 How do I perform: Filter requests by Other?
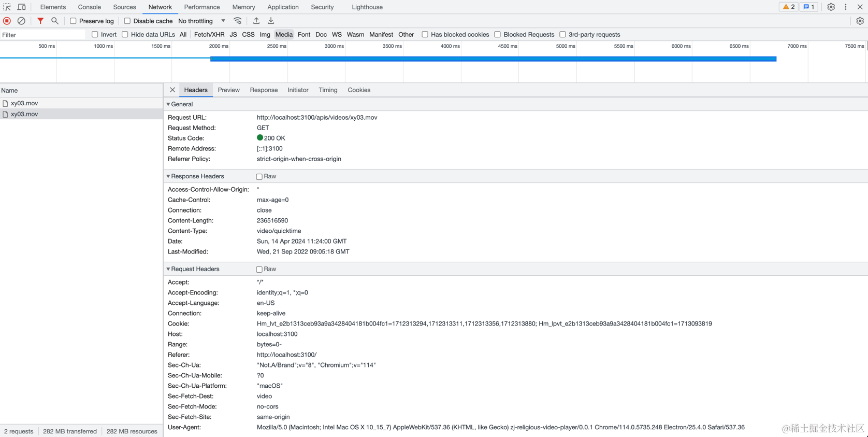(x=406, y=34)
